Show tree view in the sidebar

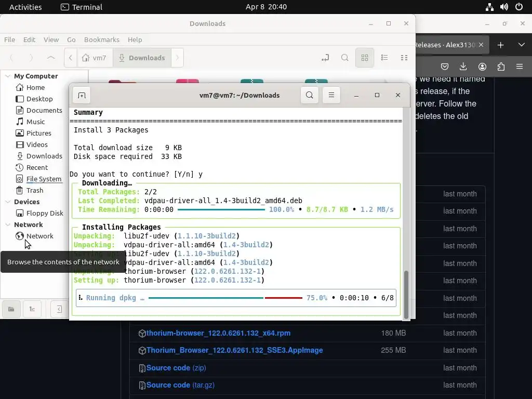pyautogui.click(x=32, y=309)
